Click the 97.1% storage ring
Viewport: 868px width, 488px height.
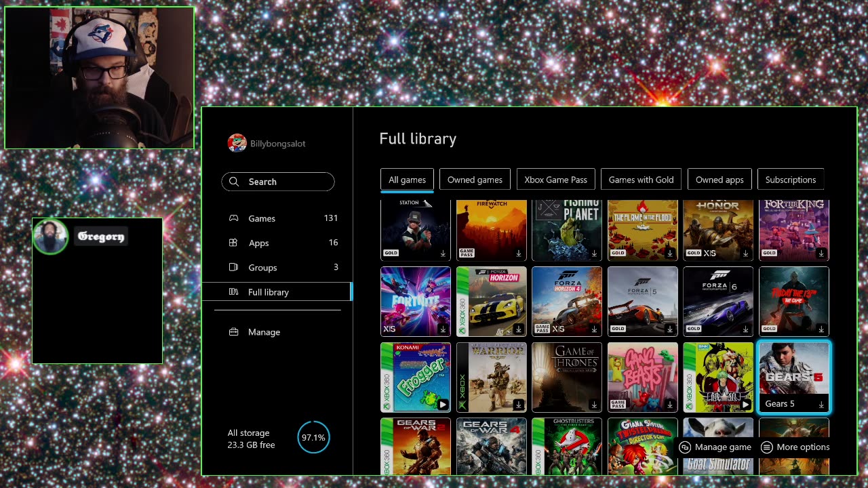tap(313, 438)
